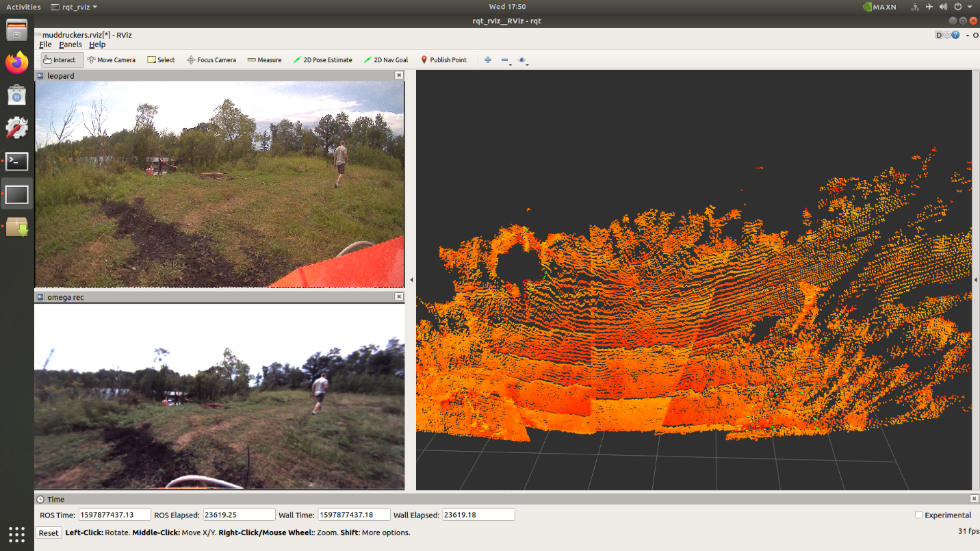Image resolution: width=980 pixels, height=551 pixels.
Task: Open the rqt help question mark
Action: pyautogui.click(x=956, y=35)
